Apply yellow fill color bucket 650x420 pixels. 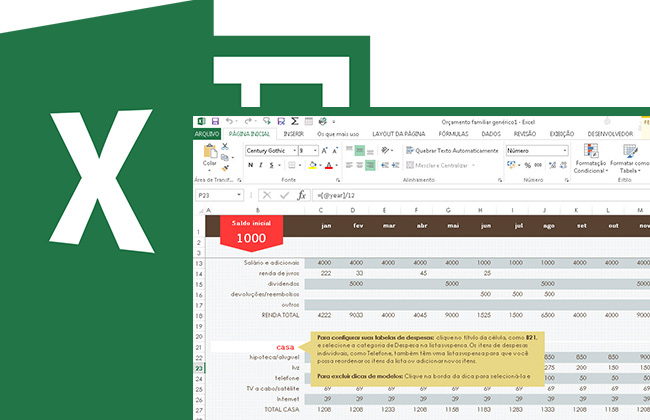click(x=313, y=165)
